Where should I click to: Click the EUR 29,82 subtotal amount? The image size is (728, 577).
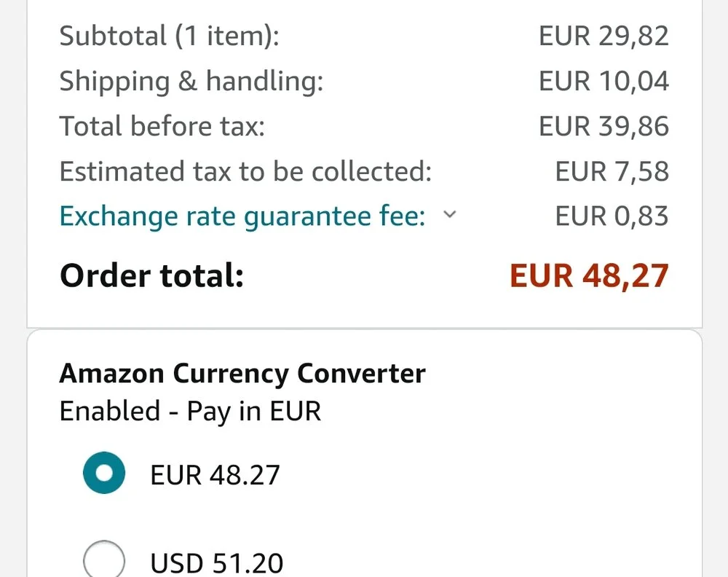(x=603, y=36)
